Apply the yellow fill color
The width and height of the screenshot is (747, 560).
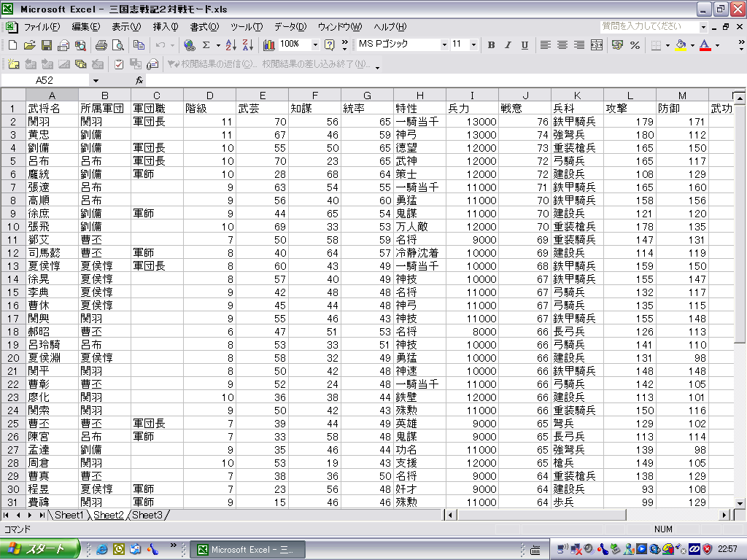pos(681,45)
